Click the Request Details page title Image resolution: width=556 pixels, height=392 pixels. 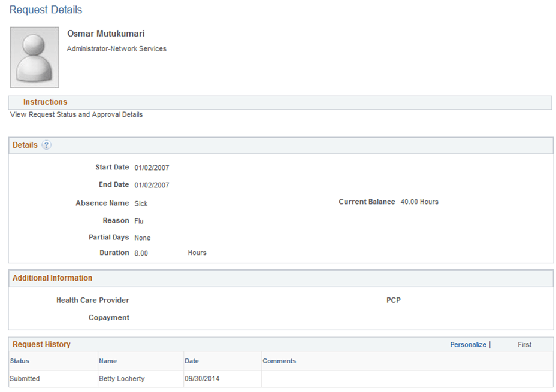(46, 10)
